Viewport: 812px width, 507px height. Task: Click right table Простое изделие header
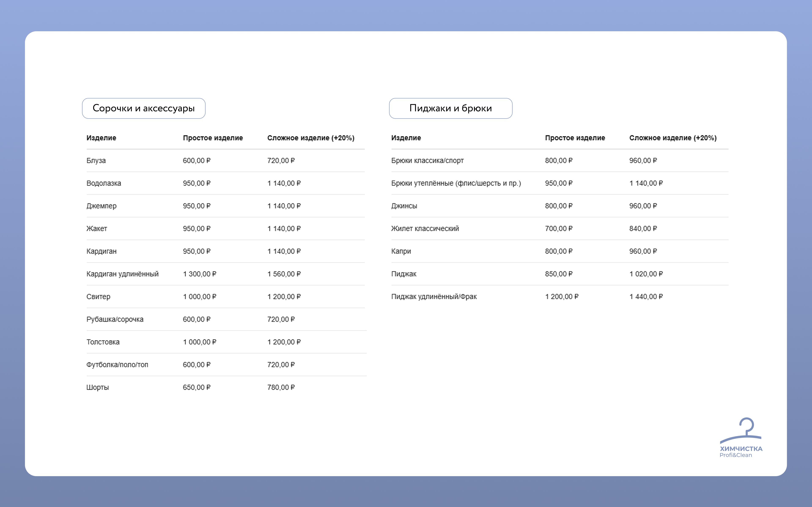coord(575,138)
